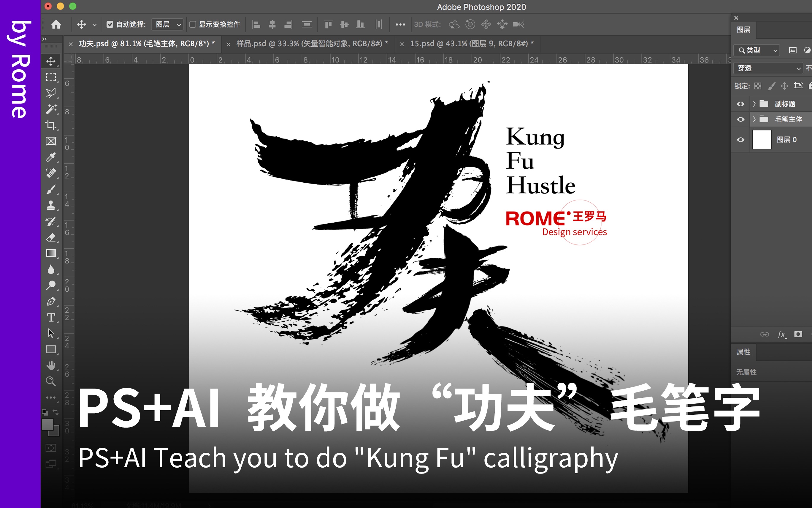Select the Magic Wand tool
The image size is (812, 508).
click(51, 109)
